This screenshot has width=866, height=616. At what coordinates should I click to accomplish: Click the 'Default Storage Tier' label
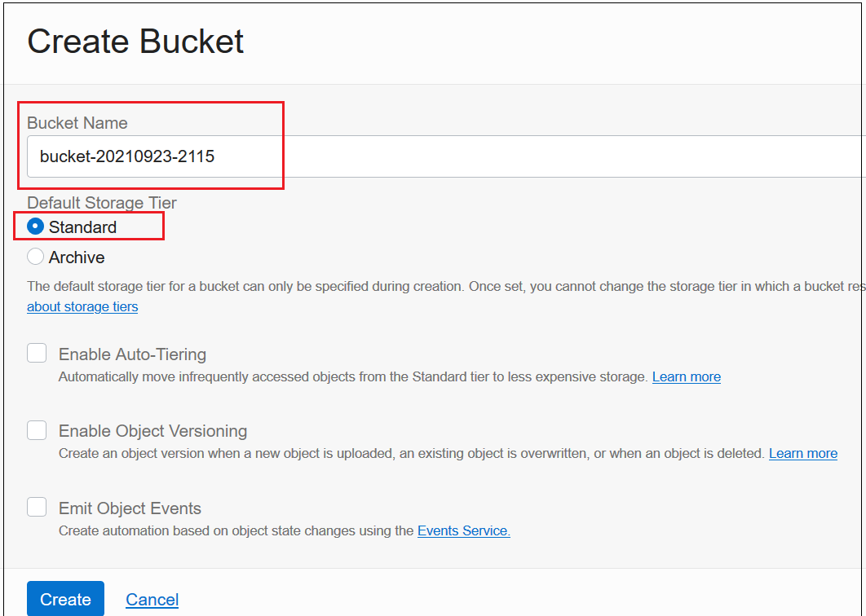point(102,203)
